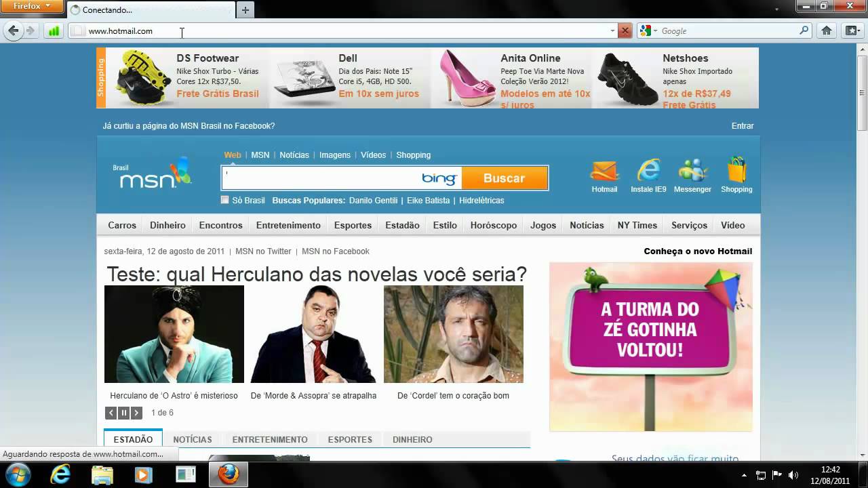Open Estilo in navigation bar

point(445,225)
